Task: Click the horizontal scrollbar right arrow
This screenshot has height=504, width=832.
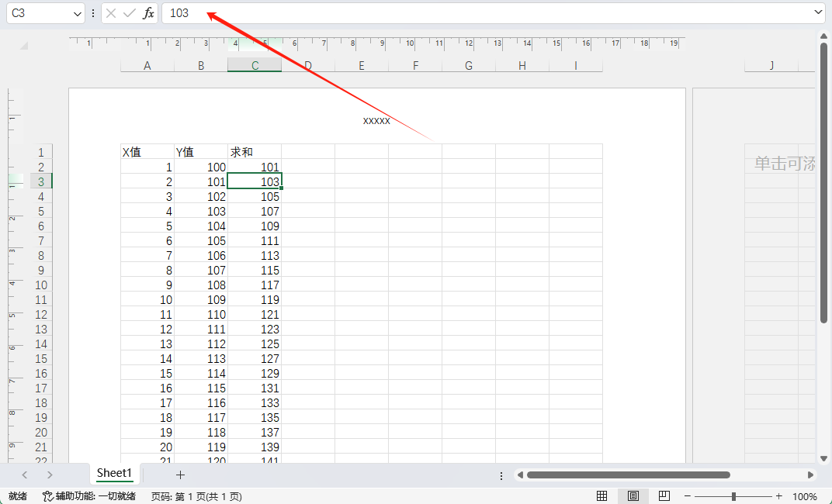Action: tap(811, 475)
